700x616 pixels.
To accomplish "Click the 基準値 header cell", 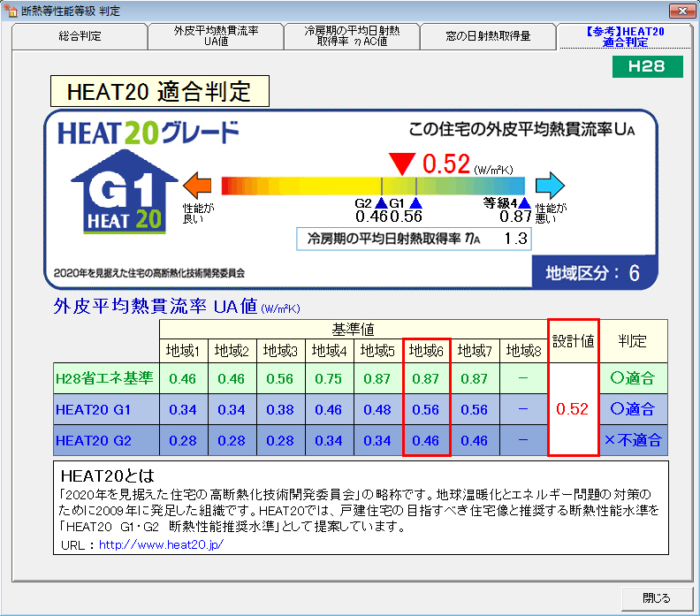I will [x=354, y=330].
